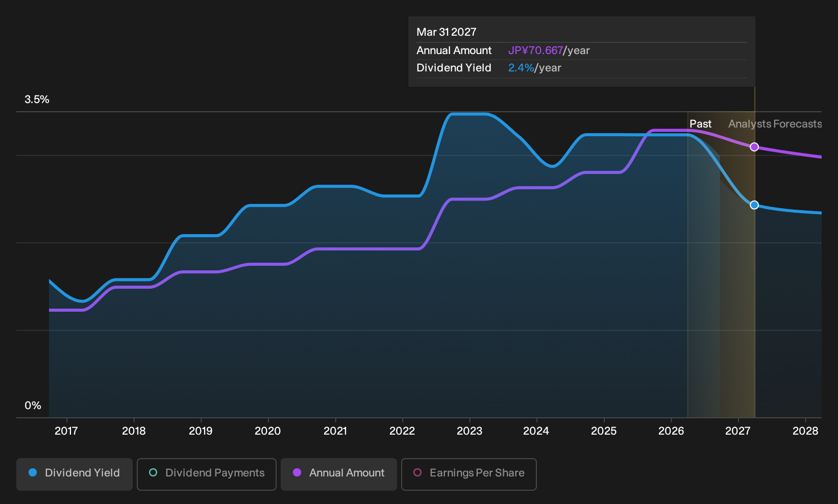The width and height of the screenshot is (838, 504).
Task: Click the 'Analysts Forecasts' region label
Action: tap(775, 124)
